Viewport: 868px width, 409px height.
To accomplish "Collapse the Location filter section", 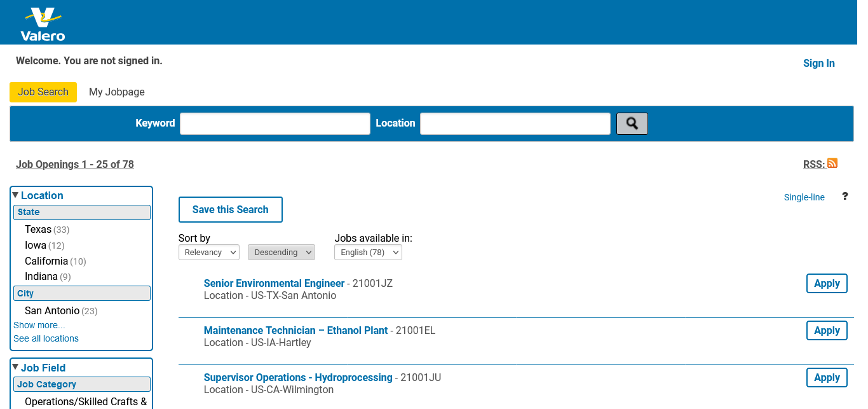I will coord(16,195).
